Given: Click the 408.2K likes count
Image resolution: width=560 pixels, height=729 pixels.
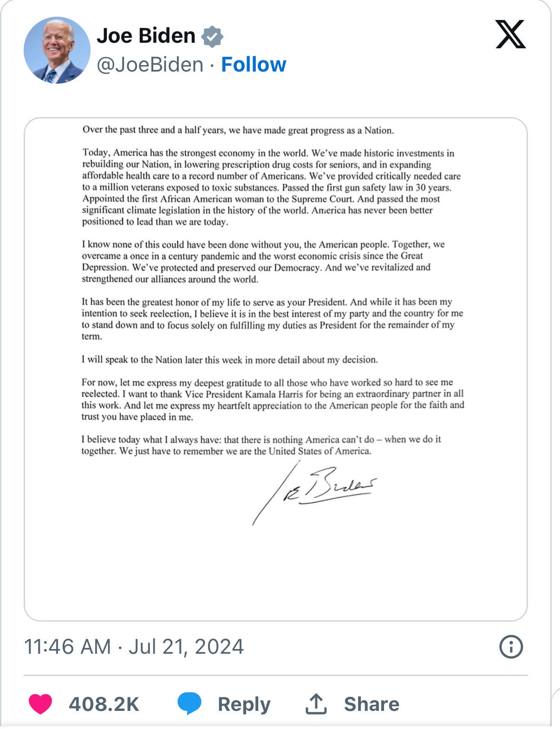Looking at the screenshot, I should click(104, 704).
